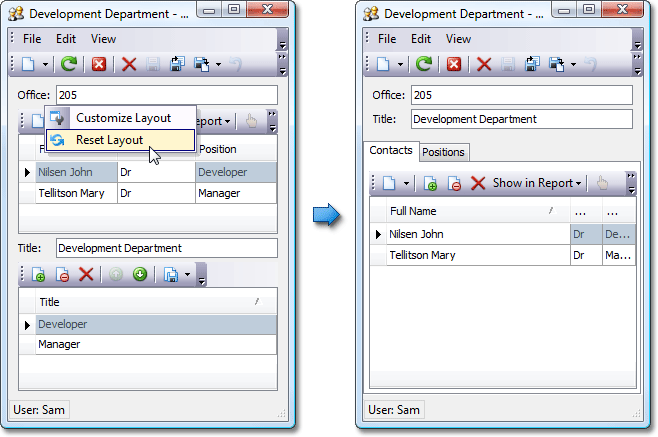Open Edit menu in left window
This screenshot has width=658, height=437.
66,39
